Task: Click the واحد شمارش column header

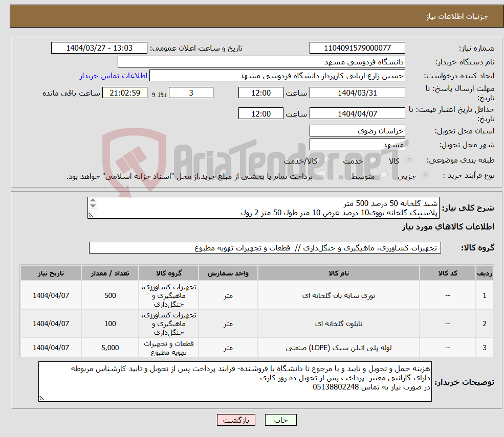Action: click(228, 273)
